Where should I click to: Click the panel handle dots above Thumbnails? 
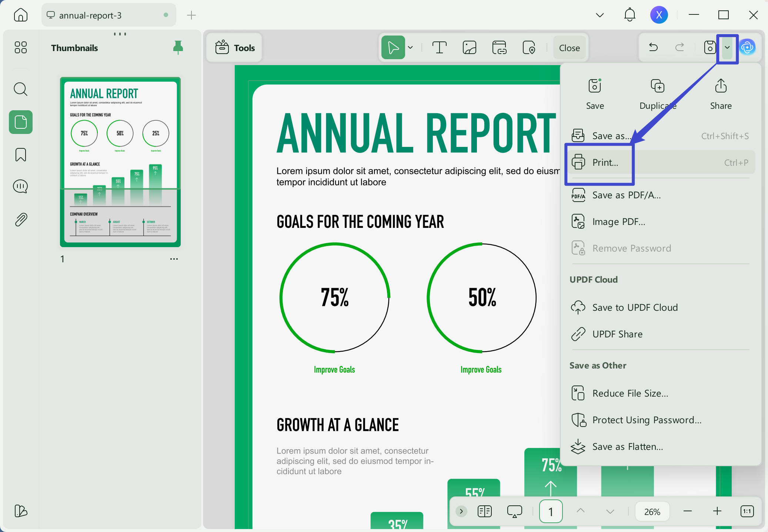tap(120, 34)
